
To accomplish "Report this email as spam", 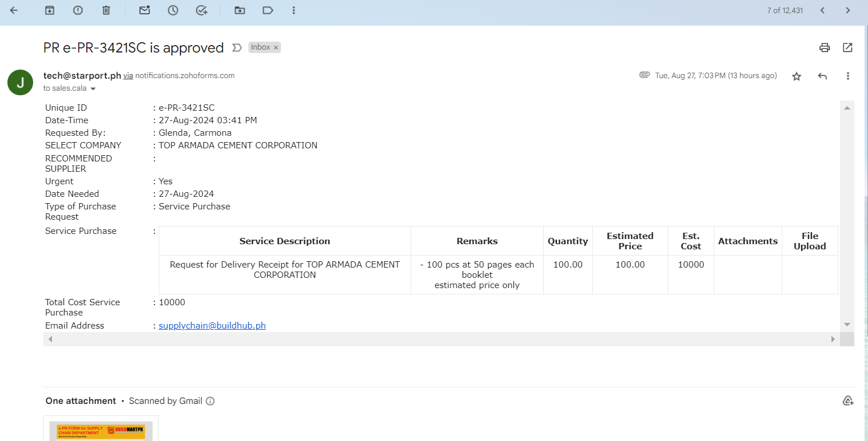I will (78, 10).
